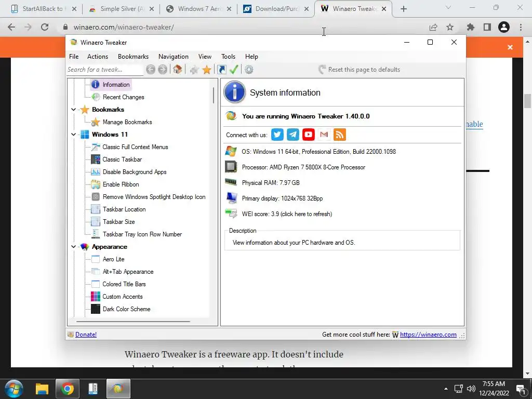Open the Chrome tab search chevron
The image size is (532, 399).
[448, 7]
